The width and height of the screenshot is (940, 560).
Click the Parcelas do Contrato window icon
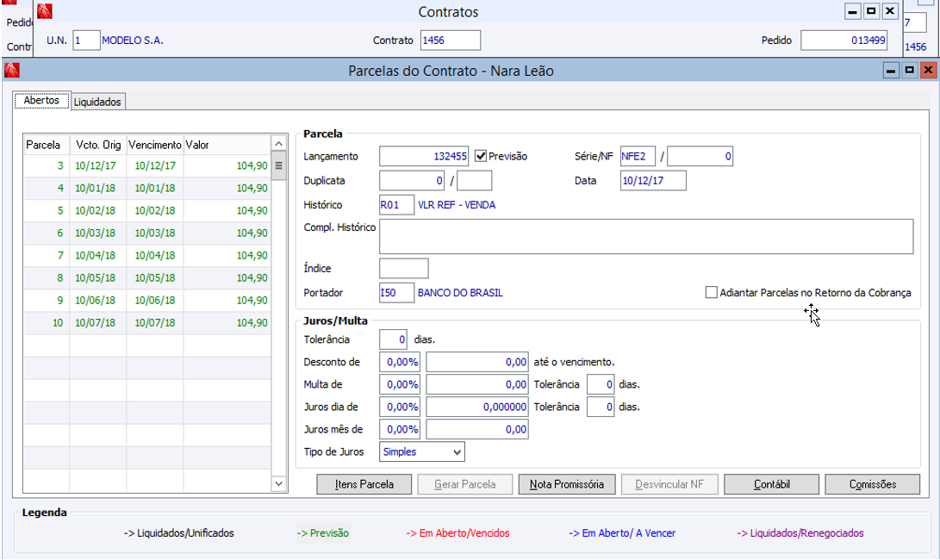pos(12,71)
